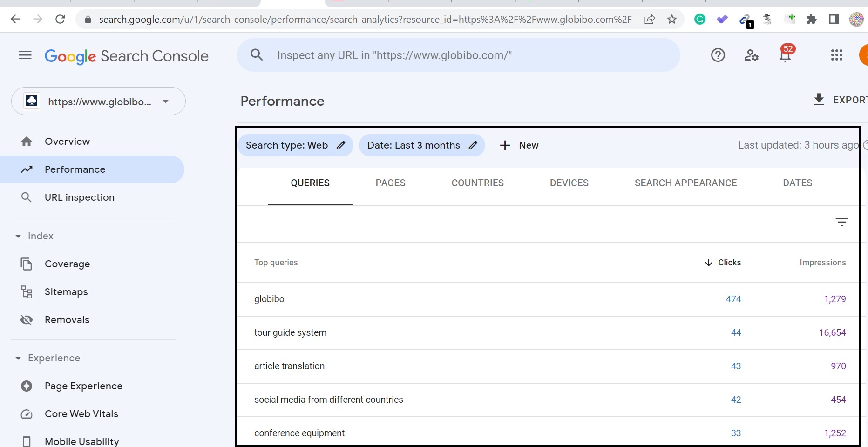Open notifications bell showing 52
The image size is (868, 447).
(786, 54)
